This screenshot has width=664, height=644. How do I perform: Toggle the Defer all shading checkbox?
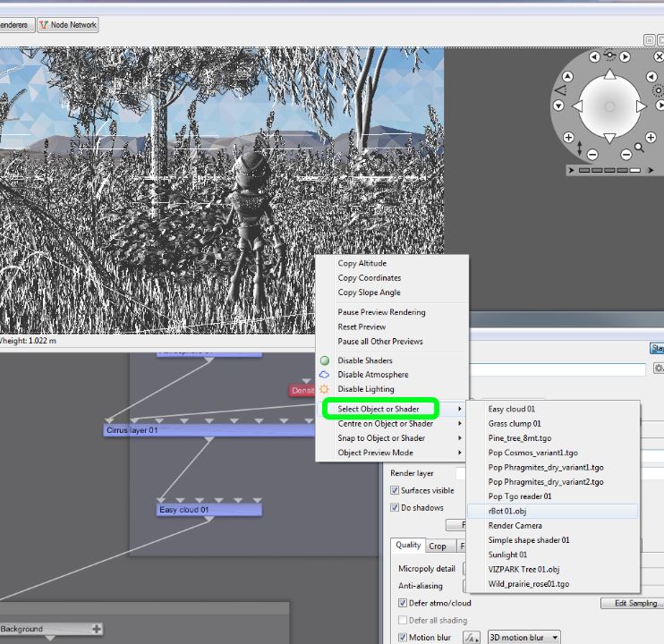pyautogui.click(x=403, y=621)
